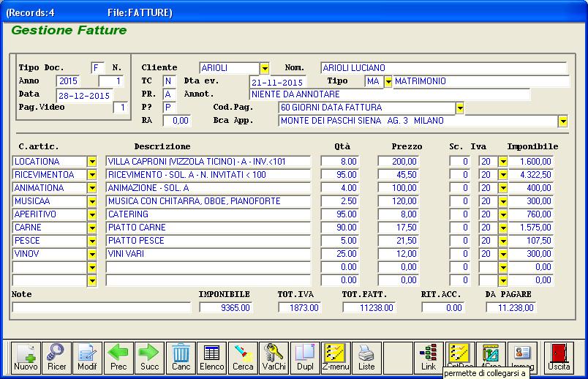
Task: Open Iva dropdown on 107,50 row
Action: coord(503,241)
